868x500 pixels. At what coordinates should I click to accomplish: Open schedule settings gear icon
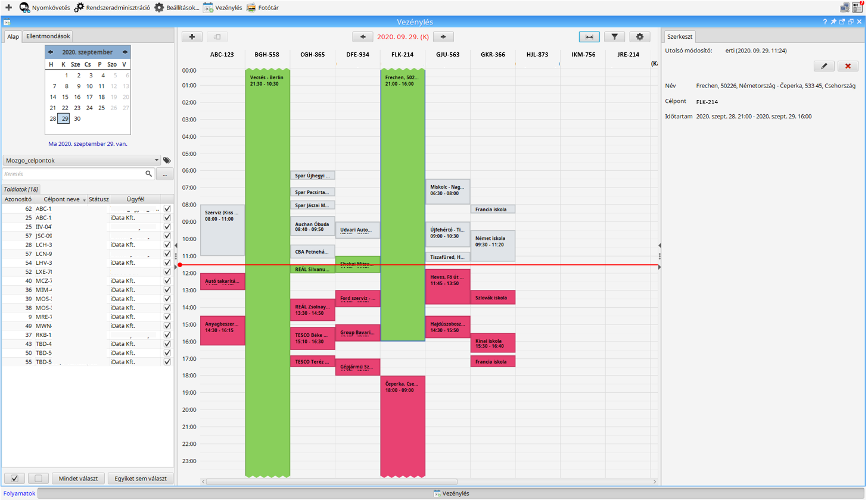click(x=639, y=37)
